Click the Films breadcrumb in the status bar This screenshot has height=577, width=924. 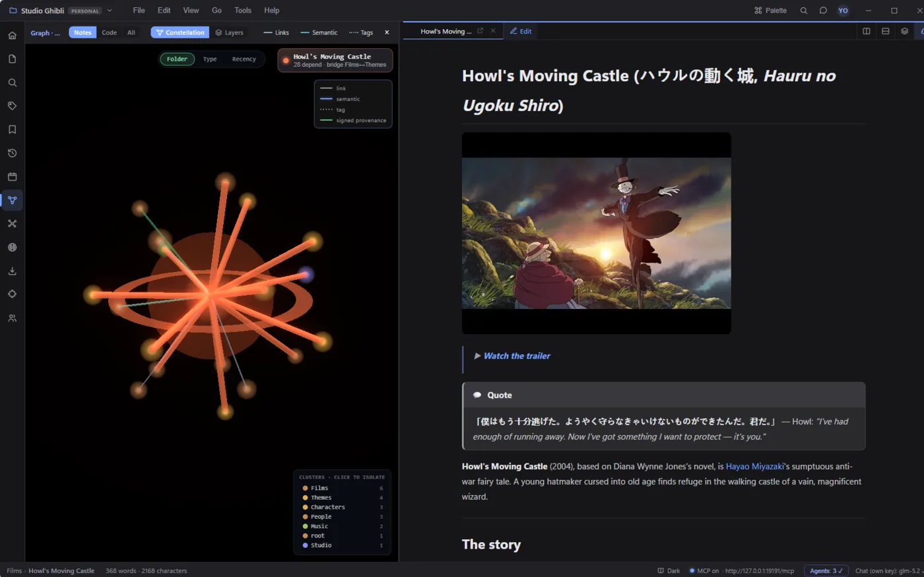point(14,571)
